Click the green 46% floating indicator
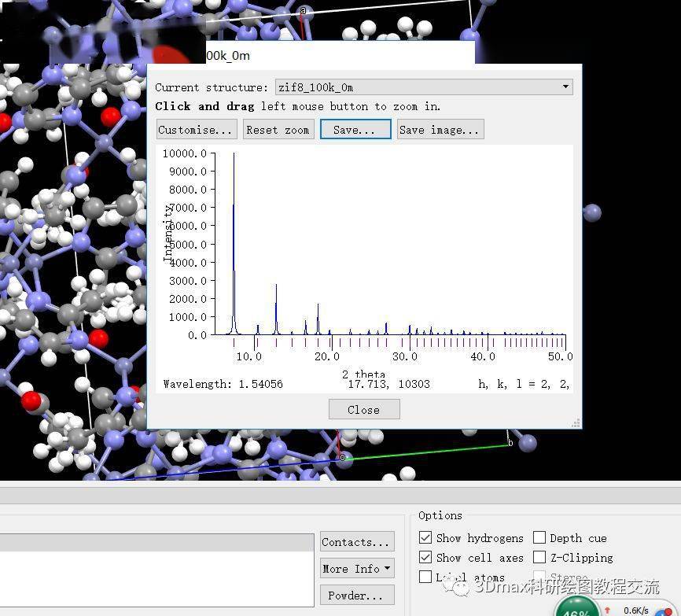This screenshot has width=681, height=616. pyautogui.click(x=577, y=609)
